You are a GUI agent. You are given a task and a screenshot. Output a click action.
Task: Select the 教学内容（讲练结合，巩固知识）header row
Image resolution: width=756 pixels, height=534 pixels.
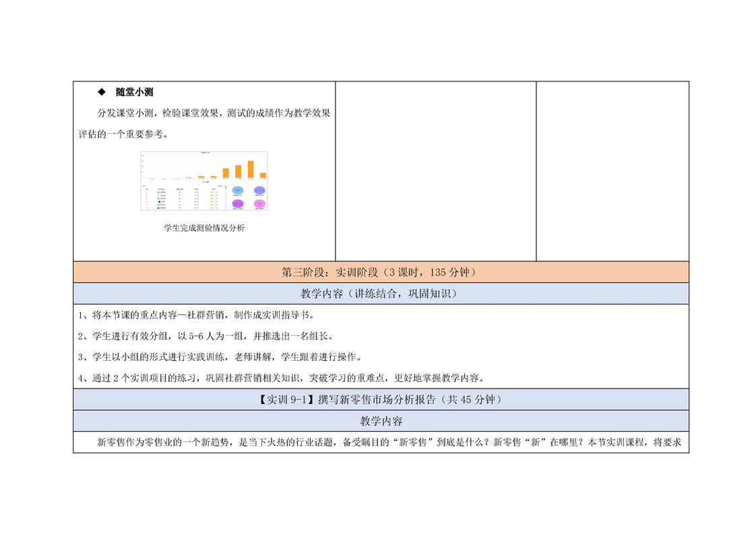[381, 294]
